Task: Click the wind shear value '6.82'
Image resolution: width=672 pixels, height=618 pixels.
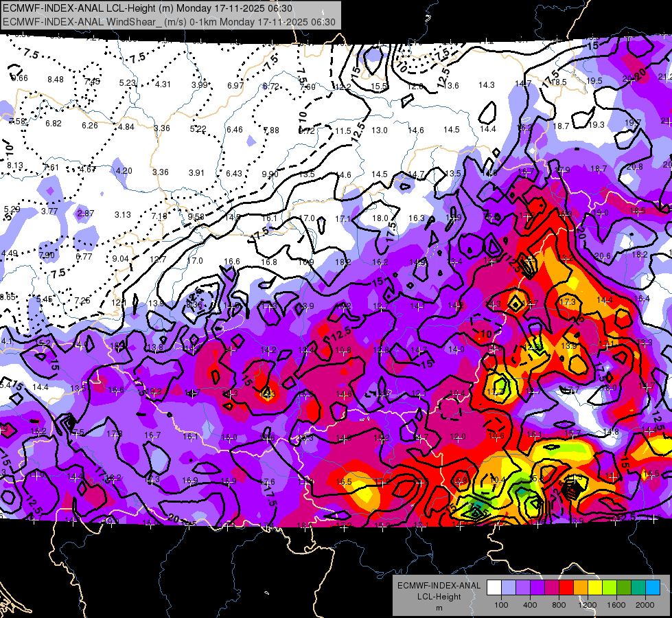Action: pyautogui.click(x=54, y=124)
